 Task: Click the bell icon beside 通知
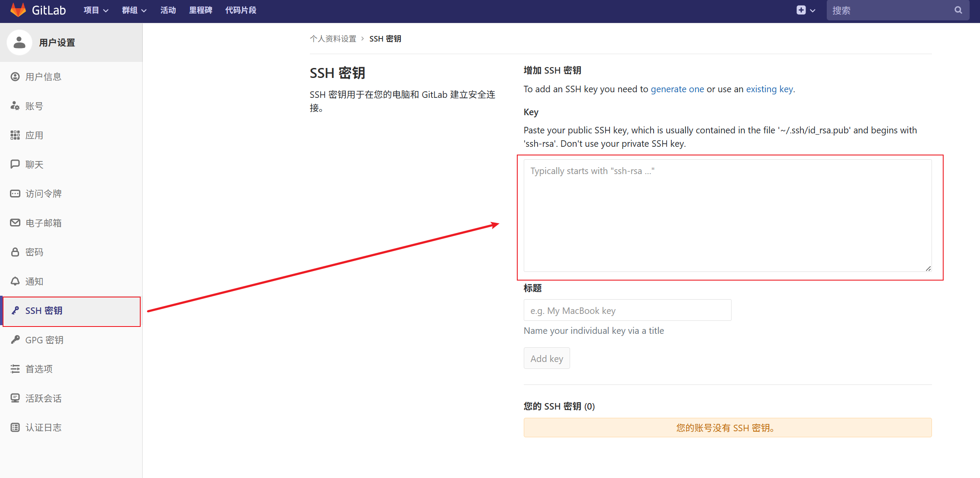click(15, 281)
